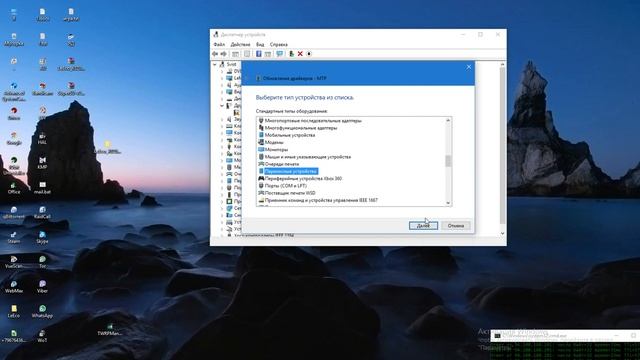640x360 pixels.
Task: Select Очереди печати in the list
Action: (x=282, y=164)
